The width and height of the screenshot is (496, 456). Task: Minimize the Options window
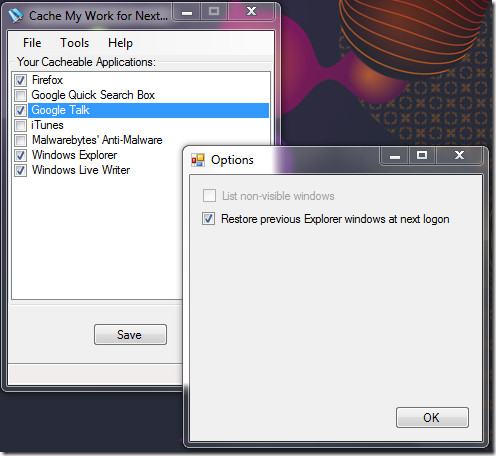394,156
